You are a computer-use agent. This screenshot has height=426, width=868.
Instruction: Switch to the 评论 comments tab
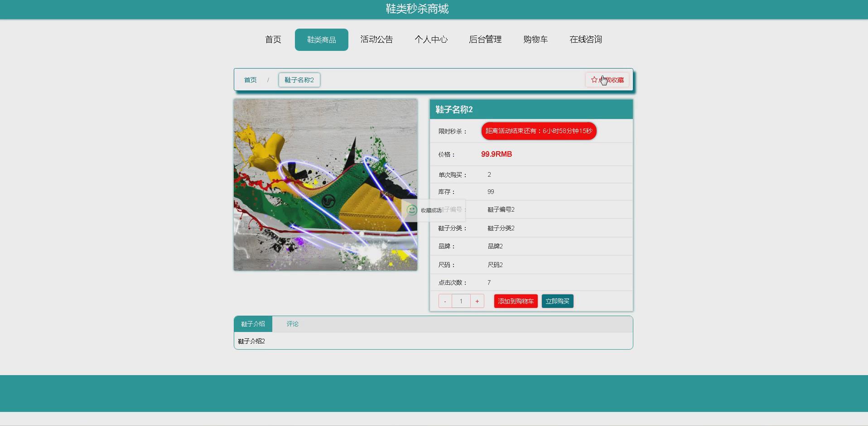[292, 324]
